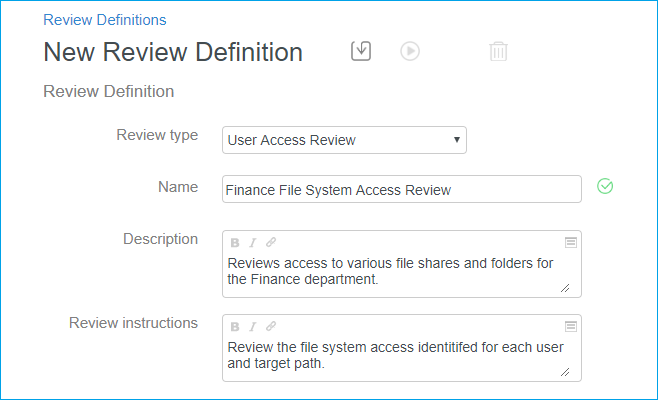Viewport: 658px width, 400px height.
Task: Open the Description editor toolbar menu icon
Action: pos(570,242)
